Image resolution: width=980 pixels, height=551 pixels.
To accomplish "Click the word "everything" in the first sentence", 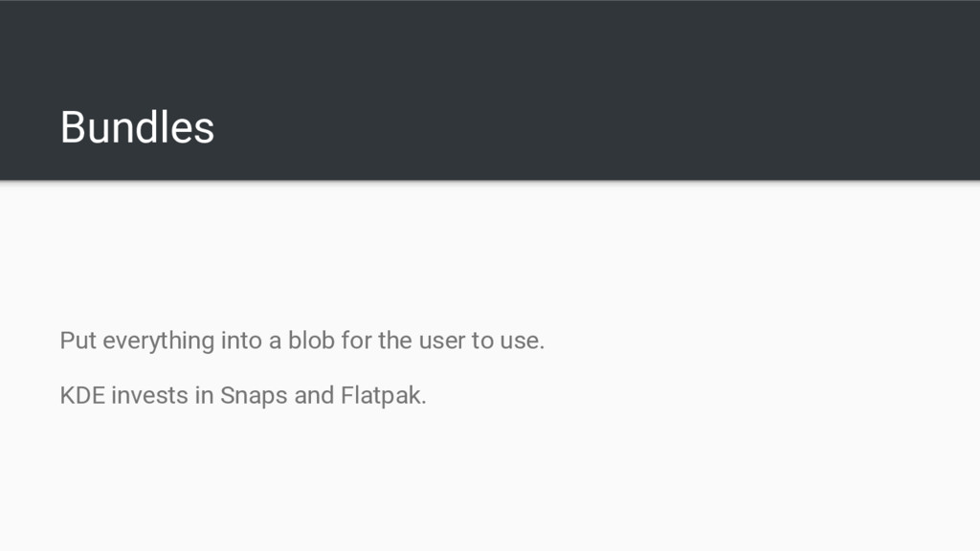I will (x=159, y=342).
